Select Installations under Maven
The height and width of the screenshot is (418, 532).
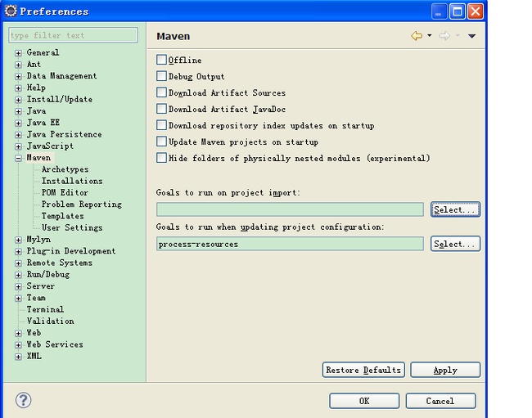tap(72, 181)
